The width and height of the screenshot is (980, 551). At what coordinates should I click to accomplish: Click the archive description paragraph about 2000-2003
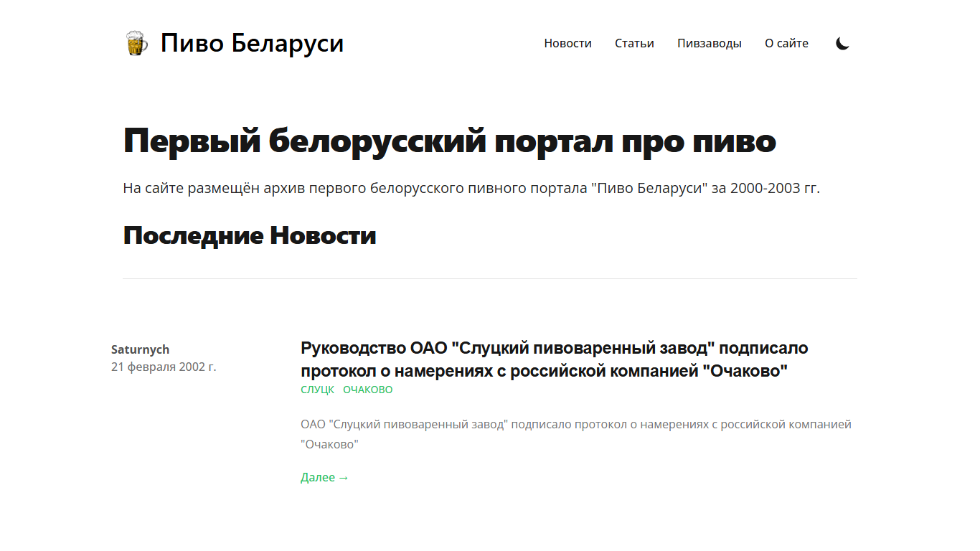tap(471, 189)
